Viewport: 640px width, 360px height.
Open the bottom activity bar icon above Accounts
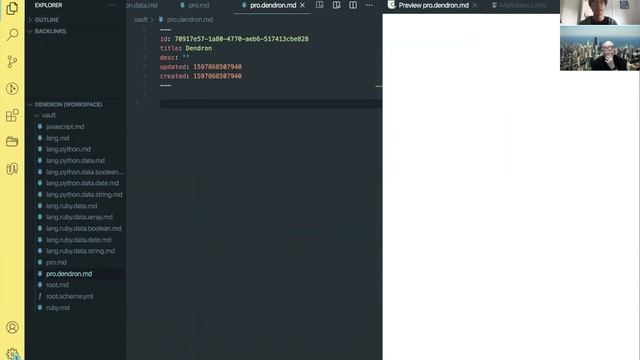[12, 169]
